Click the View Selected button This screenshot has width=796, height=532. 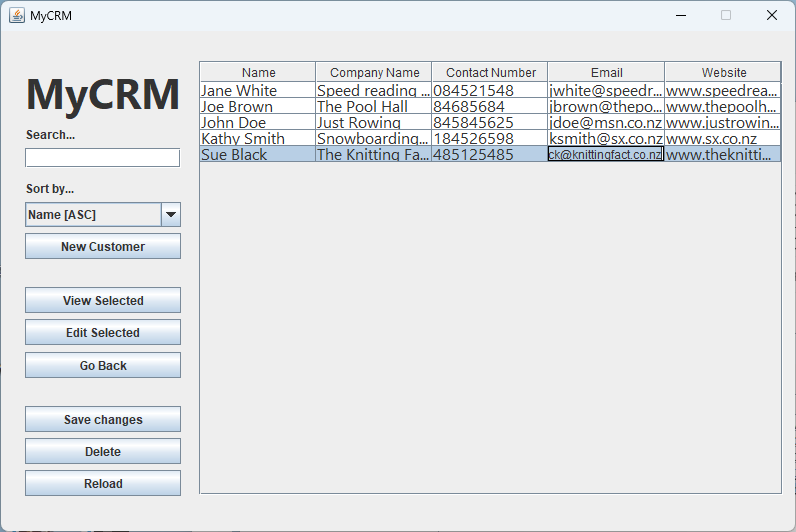pos(103,301)
